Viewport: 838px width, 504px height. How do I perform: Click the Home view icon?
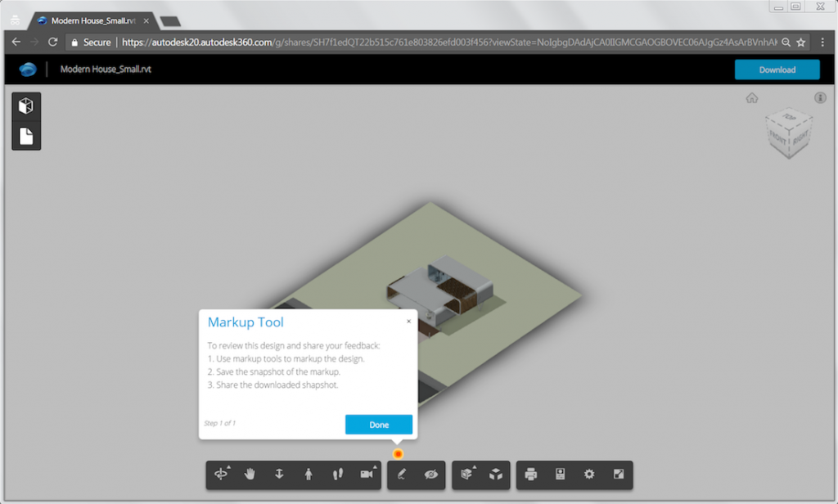point(752,98)
